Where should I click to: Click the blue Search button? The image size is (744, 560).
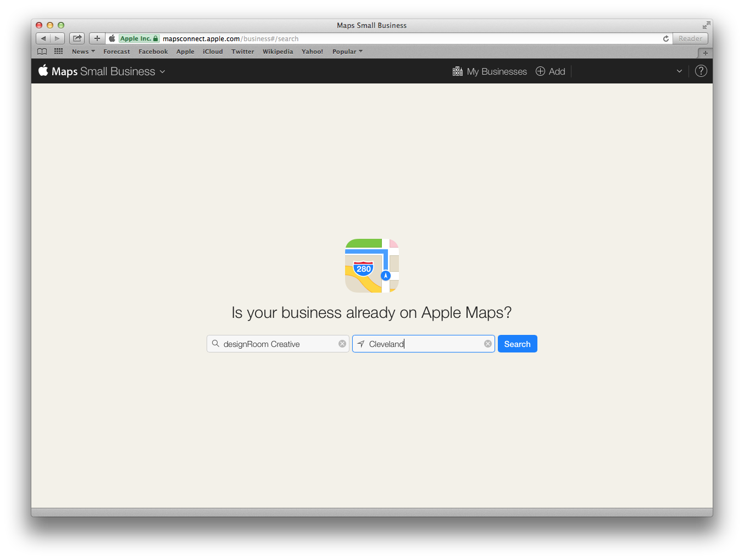click(x=518, y=344)
